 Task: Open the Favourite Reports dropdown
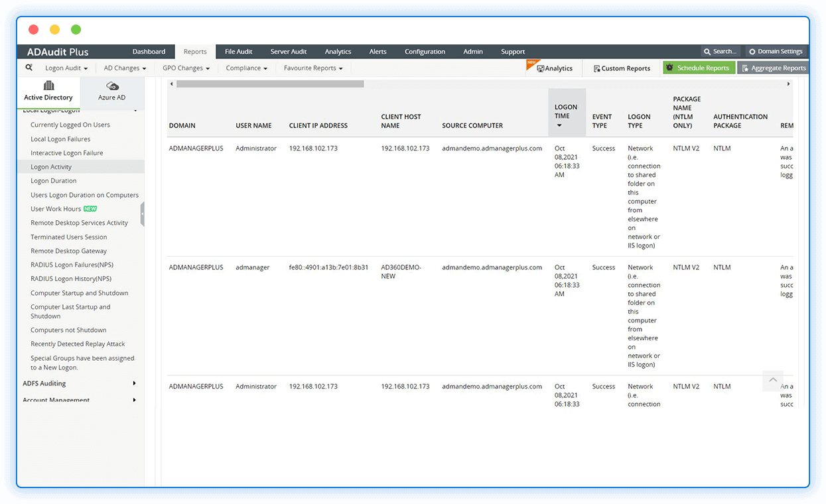point(313,68)
